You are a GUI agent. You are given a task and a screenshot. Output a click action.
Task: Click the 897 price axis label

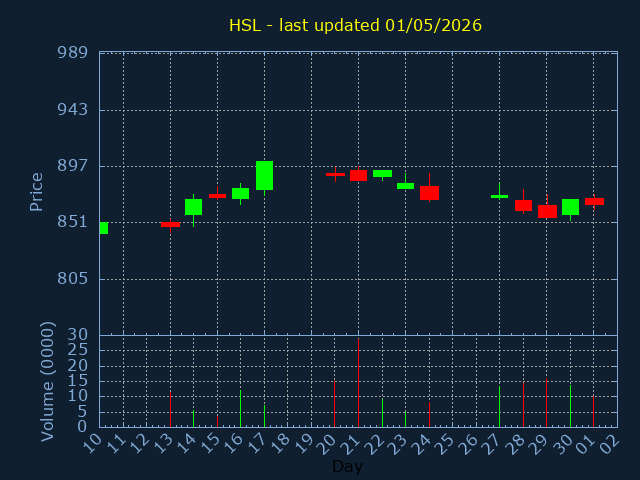73,166
